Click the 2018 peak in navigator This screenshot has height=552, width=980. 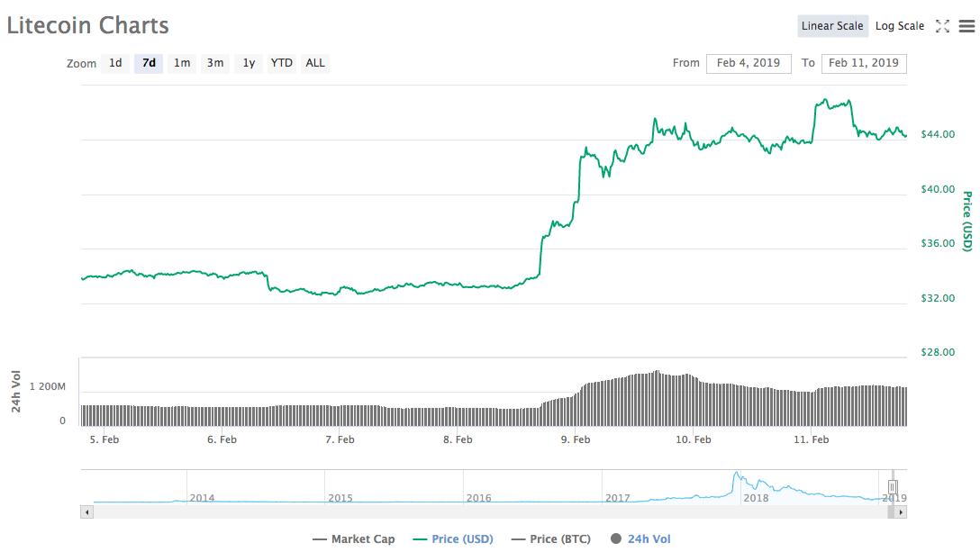point(736,474)
